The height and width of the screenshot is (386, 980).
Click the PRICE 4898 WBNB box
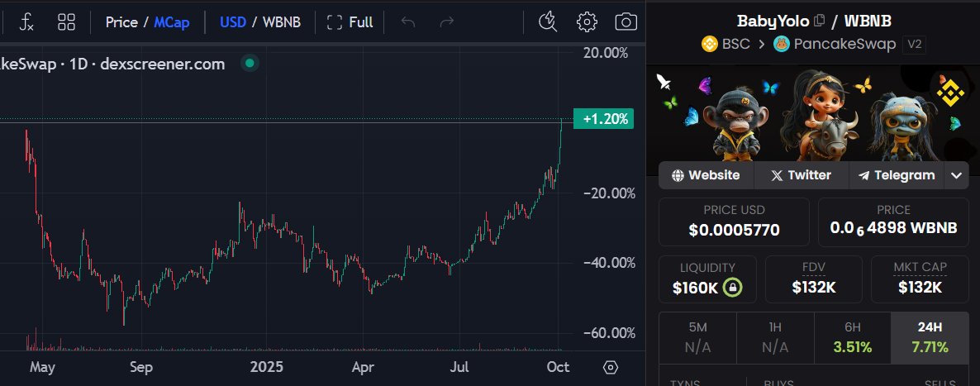click(893, 222)
